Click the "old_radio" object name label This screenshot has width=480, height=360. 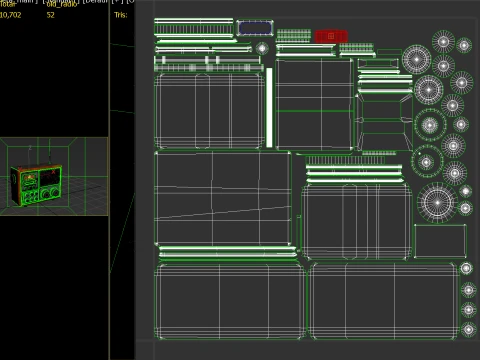pyautogui.click(x=62, y=4)
